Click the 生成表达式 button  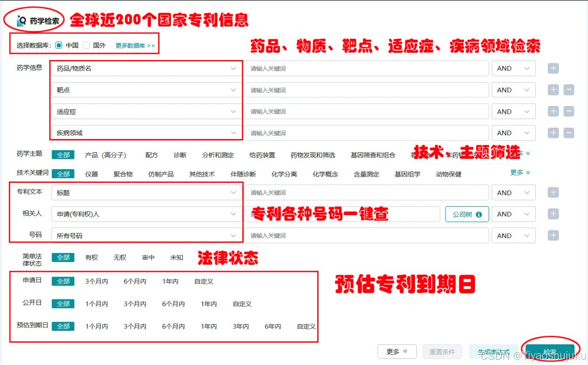coord(494,352)
